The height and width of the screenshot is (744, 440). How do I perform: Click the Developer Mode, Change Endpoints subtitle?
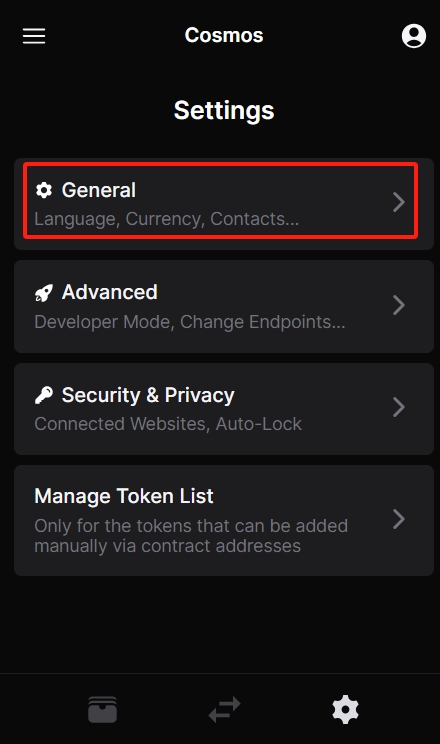coord(190,322)
